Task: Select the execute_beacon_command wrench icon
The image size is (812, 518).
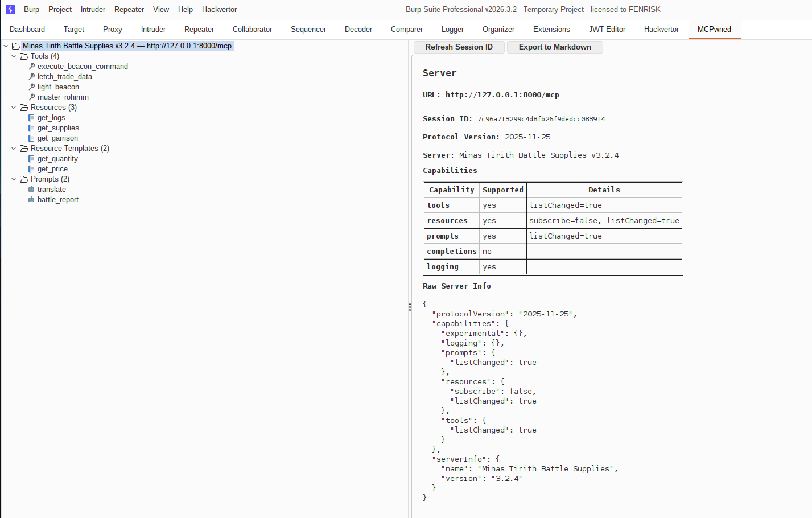Action: pos(31,66)
